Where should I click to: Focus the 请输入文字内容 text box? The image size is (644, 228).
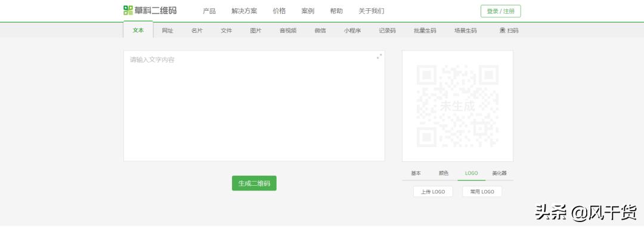(x=254, y=106)
